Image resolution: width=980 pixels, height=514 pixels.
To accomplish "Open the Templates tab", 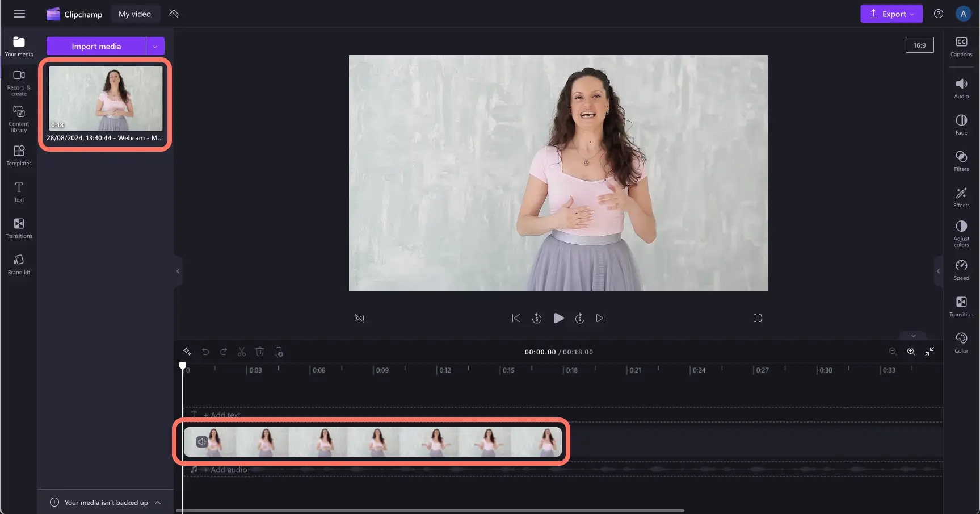I will 19,156.
